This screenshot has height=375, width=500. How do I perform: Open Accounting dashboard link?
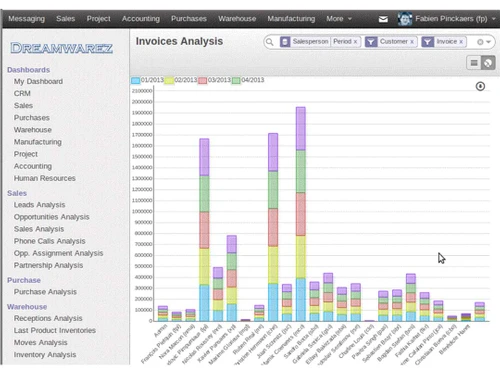(x=33, y=166)
